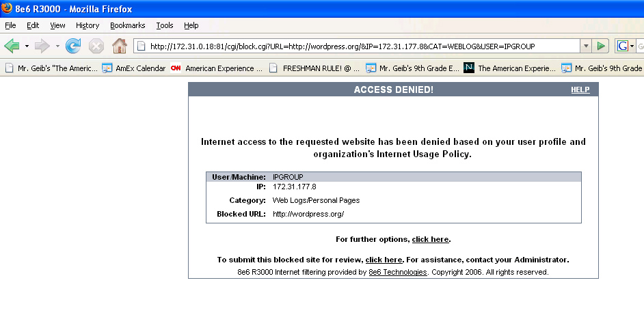Open the Help menu

[191, 25]
